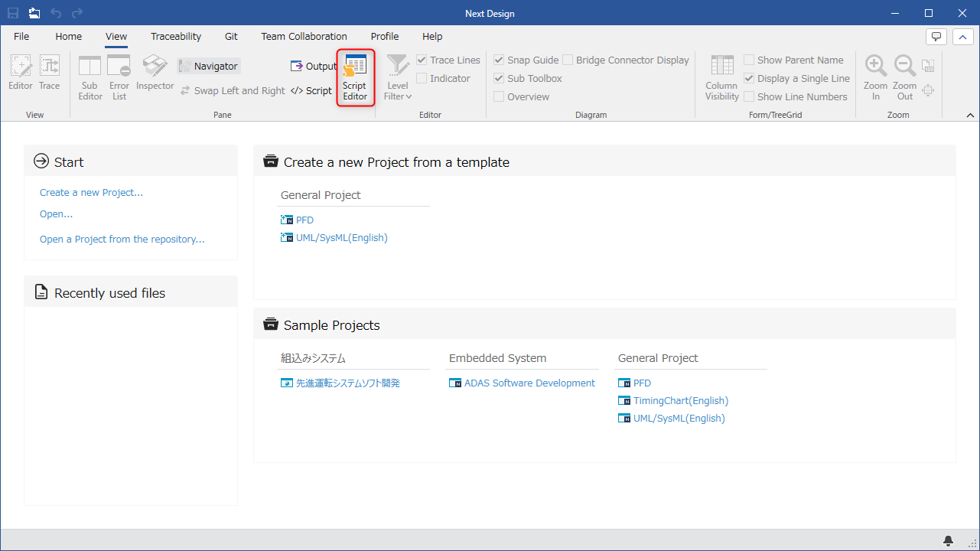Open UML/SysML(English) under Sample Projects

(x=672, y=419)
